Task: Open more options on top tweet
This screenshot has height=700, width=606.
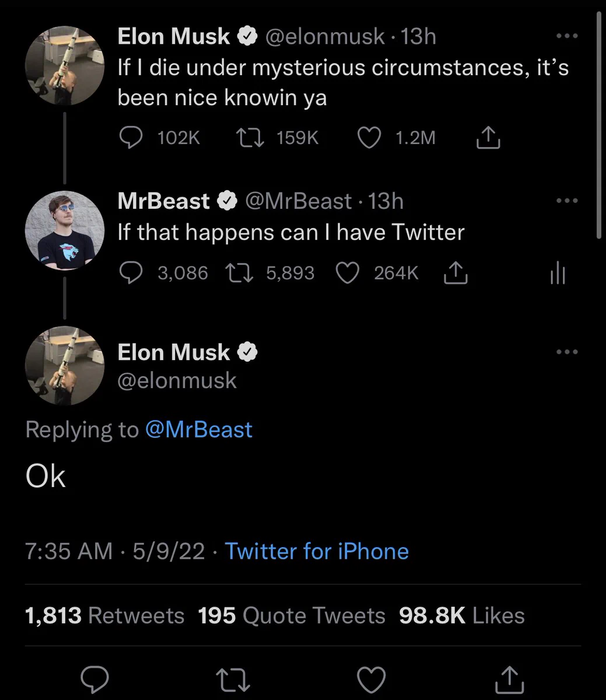Action: [x=566, y=36]
